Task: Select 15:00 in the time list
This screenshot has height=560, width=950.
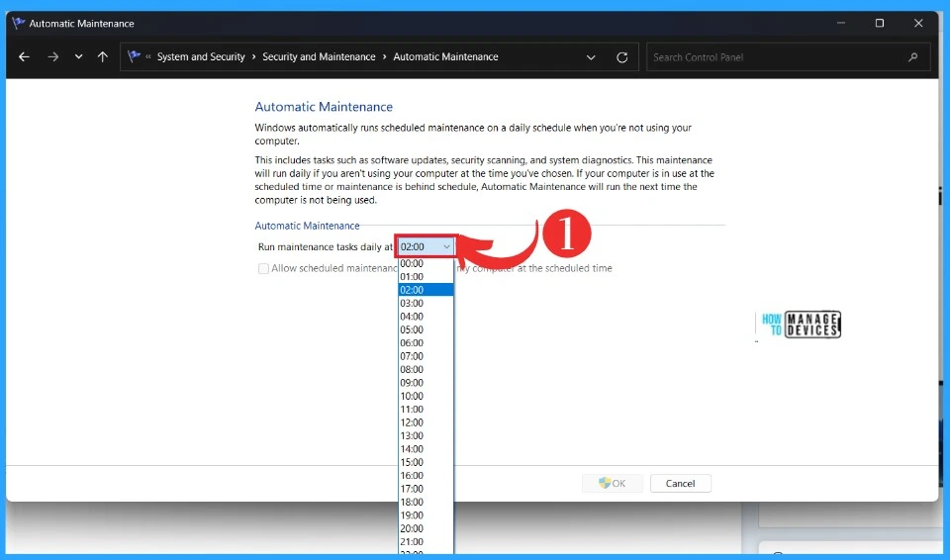Action: pyautogui.click(x=426, y=462)
